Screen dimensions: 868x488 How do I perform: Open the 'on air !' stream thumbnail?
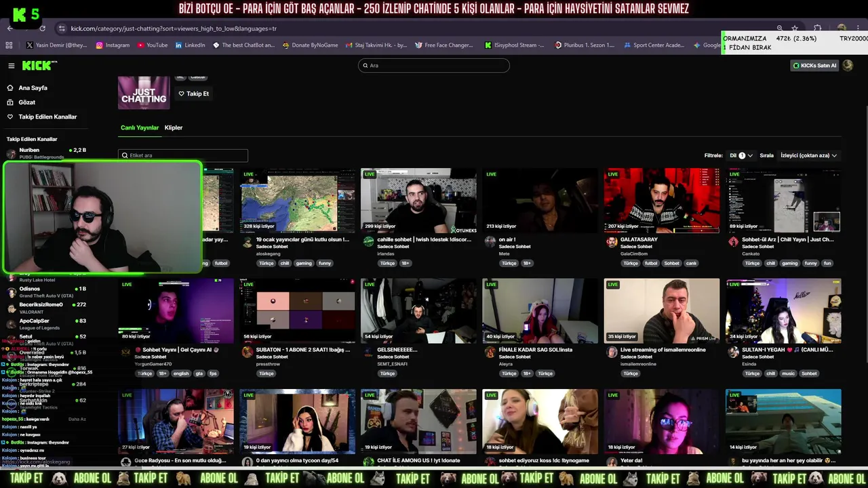540,201
